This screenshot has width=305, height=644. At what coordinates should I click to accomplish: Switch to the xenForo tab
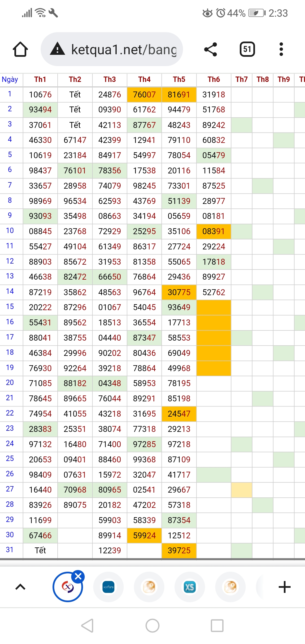108,587
